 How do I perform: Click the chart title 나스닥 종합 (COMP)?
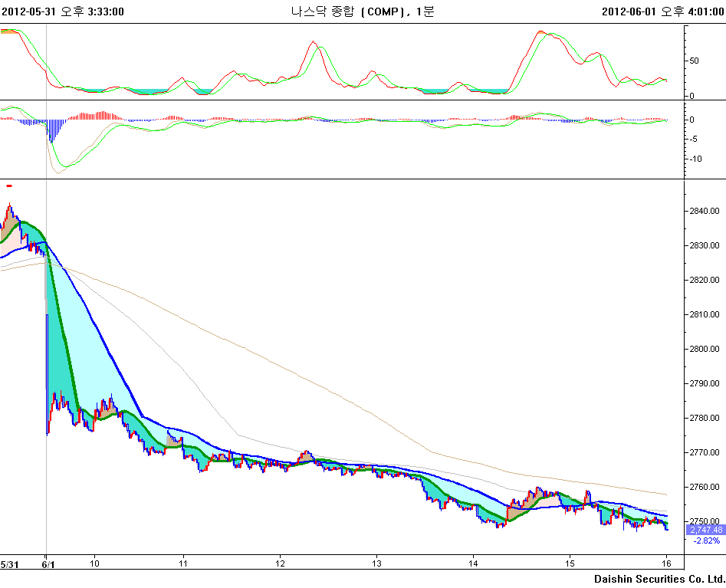pyautogui.click(x=351, y=11)
